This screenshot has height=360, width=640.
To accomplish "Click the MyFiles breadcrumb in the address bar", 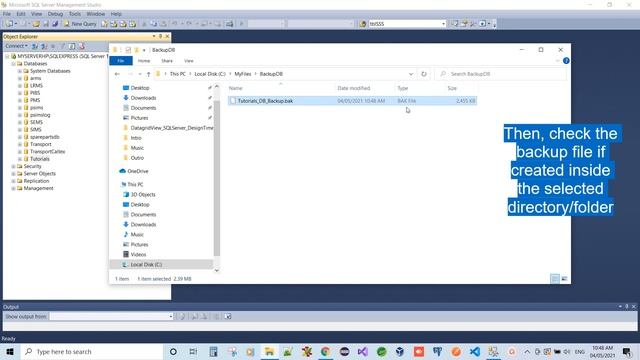I will [x=242, y=74].
